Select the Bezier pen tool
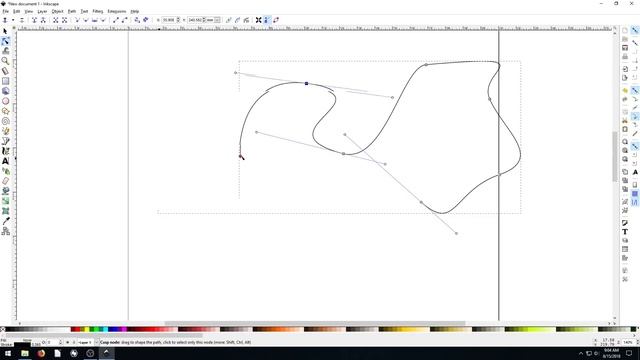640x360 pixels. pyautogui.click(x=5, y=141)
